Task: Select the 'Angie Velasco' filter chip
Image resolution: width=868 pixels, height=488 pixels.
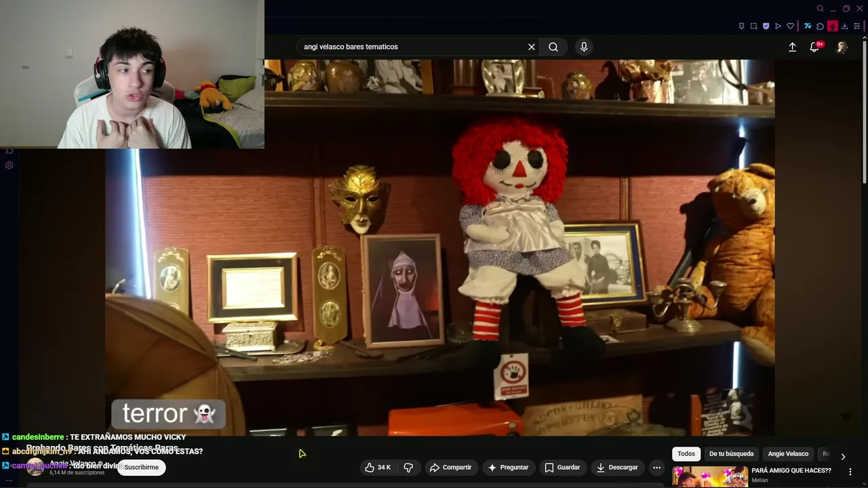Action: [x=788, y=453]
